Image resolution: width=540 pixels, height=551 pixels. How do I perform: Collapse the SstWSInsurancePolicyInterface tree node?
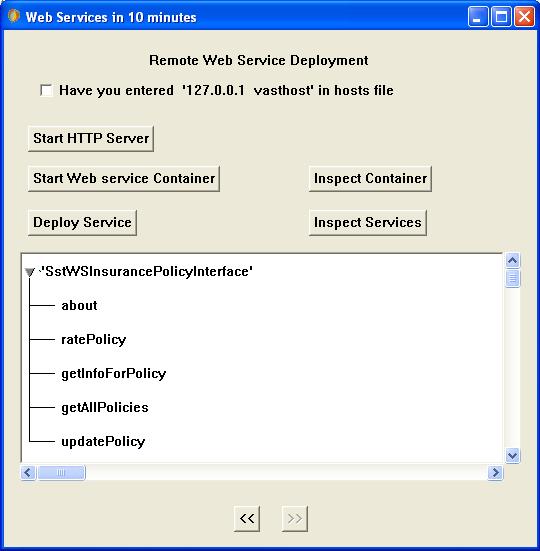pyautogui.click(x=30, y=272)
